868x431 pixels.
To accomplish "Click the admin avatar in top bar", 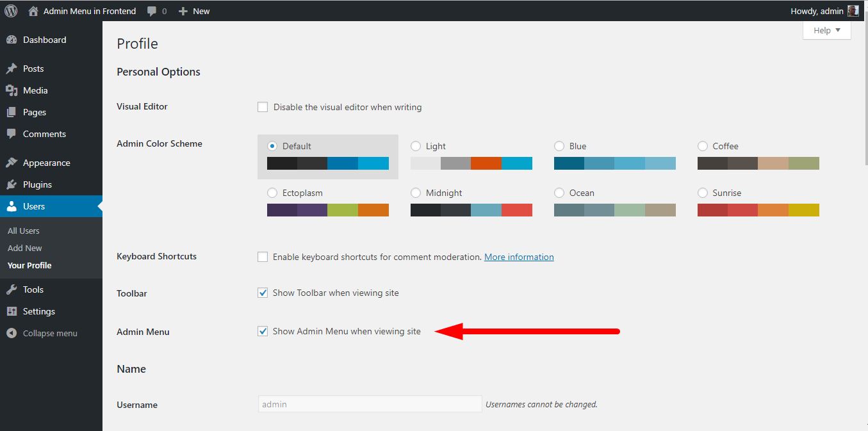I will (853, 11).
